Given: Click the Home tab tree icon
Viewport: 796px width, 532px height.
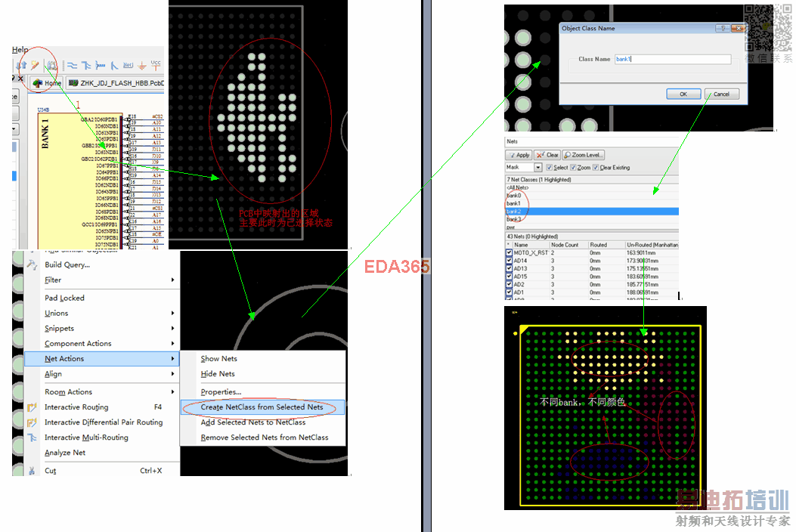Looking at the screenshot, I should pyautogui.click(x=38, y=82).
